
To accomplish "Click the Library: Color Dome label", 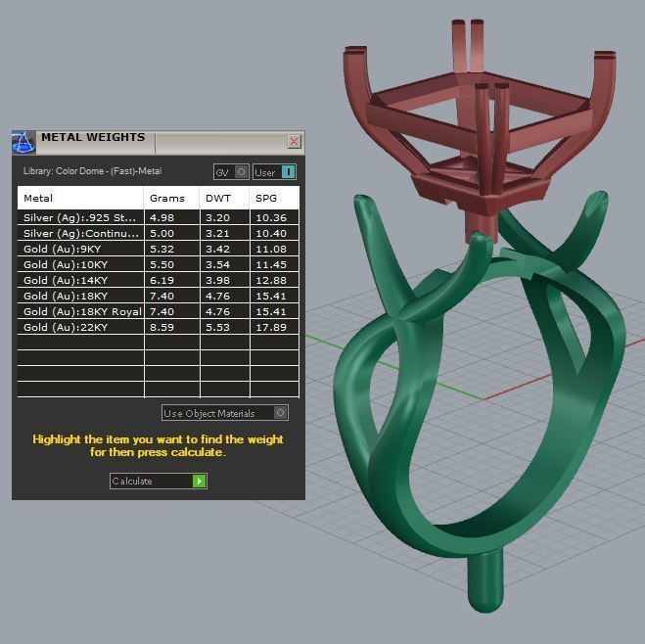I will (x=93, y=171).
